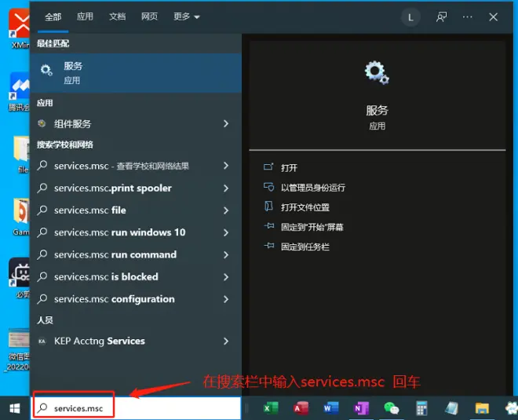Select the services.msc file suggestion

point(136,210)
